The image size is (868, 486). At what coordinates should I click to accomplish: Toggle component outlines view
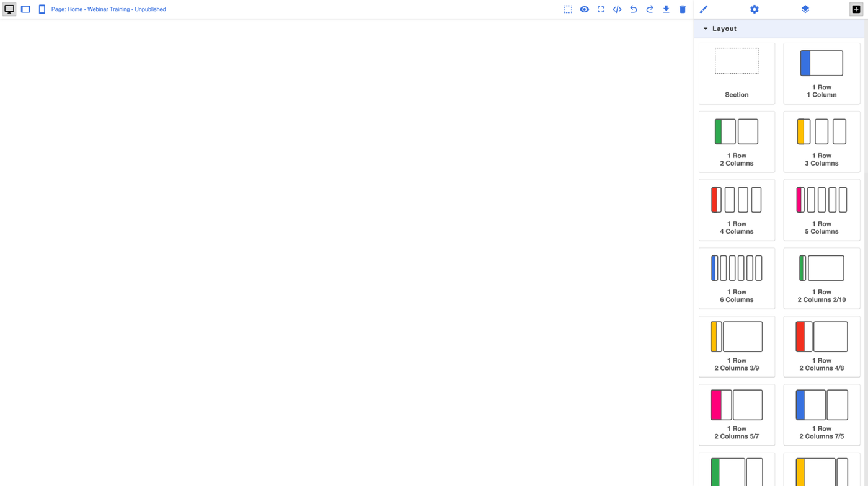pyautogui.click(x=568, y=9)
